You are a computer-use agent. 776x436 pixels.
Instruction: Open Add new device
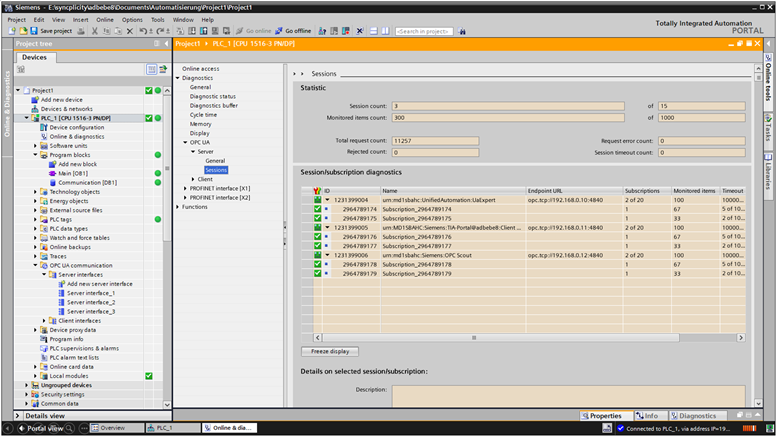coord(61,99)
